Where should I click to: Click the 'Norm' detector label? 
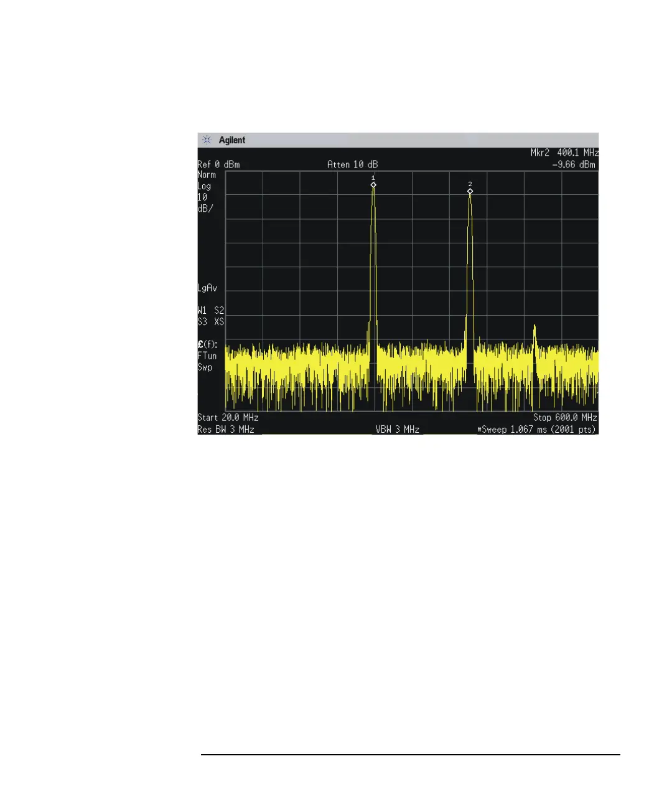[x=207, y=175]
